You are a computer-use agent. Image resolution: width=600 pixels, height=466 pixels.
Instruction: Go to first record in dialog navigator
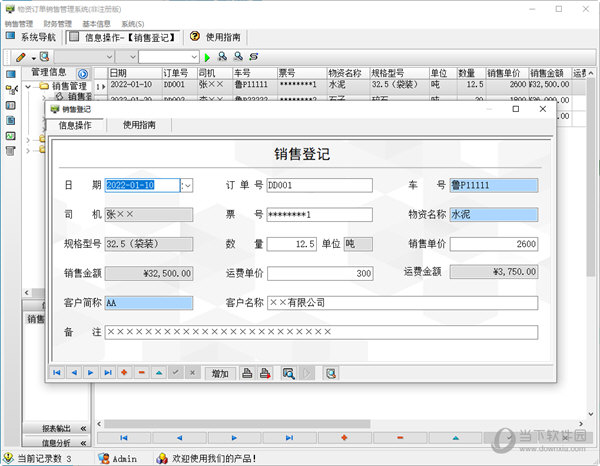point(57,373)
